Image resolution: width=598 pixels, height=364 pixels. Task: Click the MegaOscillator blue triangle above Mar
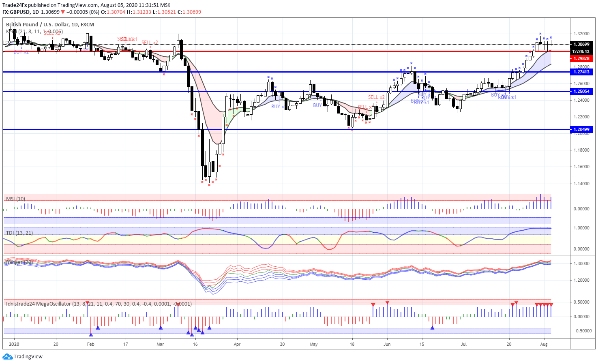pyautogui.click(x=161, y=328)
